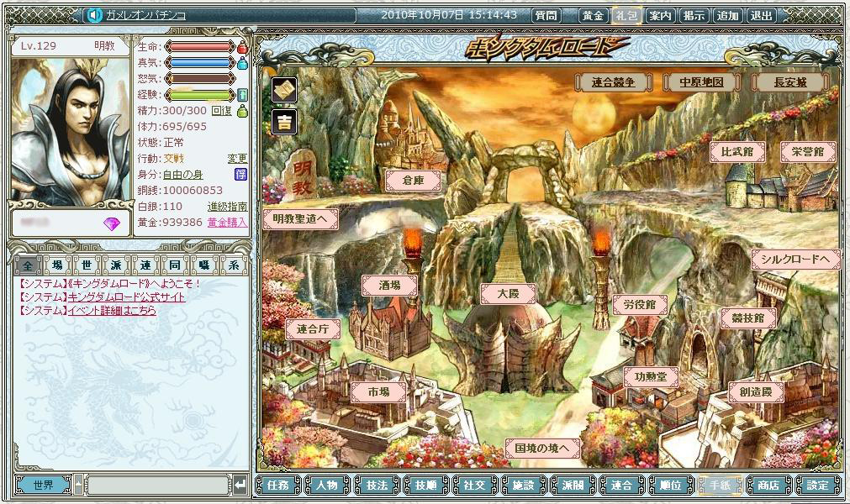
Task: Open the 社交 social menu
Action: (x=474, y=485)
